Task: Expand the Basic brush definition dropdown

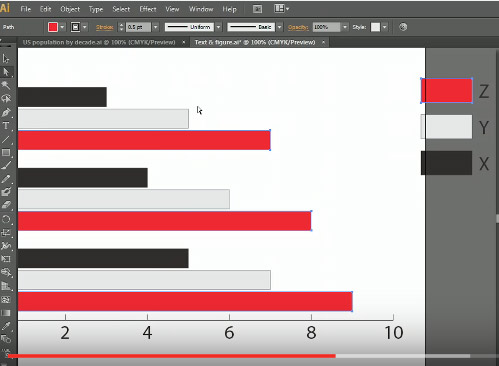Action: [x=280, y=27]
